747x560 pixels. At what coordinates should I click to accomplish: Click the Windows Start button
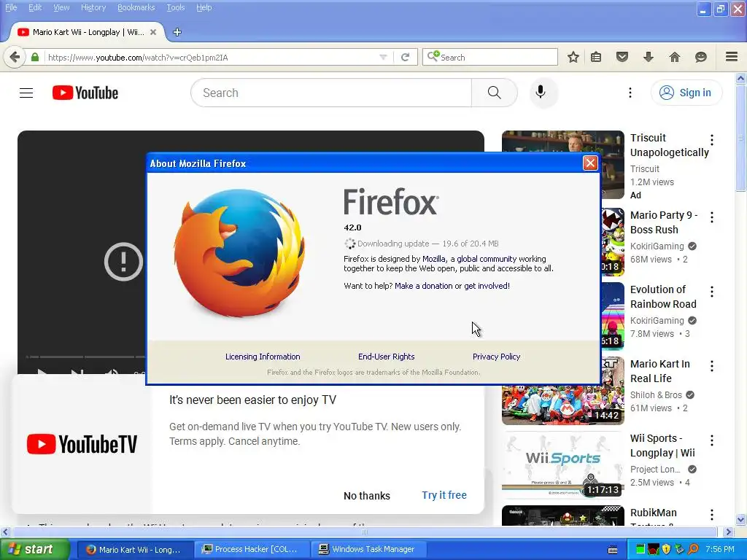click(x=35, y=550)
